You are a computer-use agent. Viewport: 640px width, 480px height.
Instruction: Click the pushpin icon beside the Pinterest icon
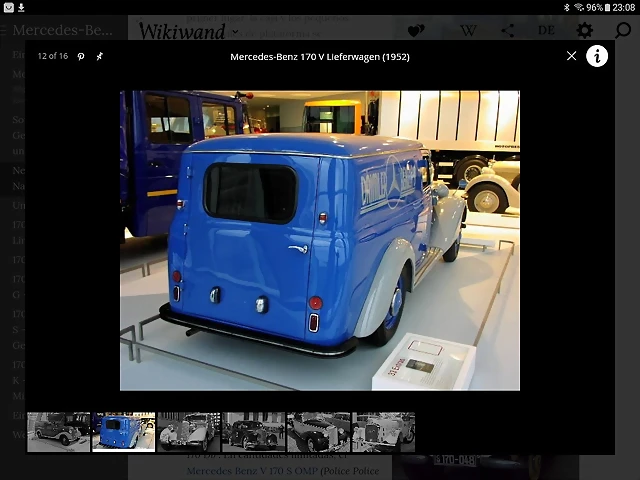coord(100,56)
